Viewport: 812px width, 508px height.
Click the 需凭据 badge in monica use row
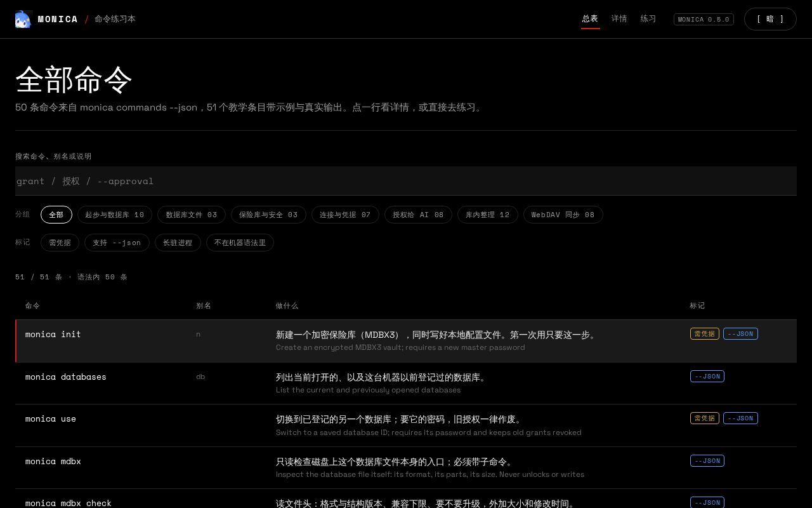705,418
